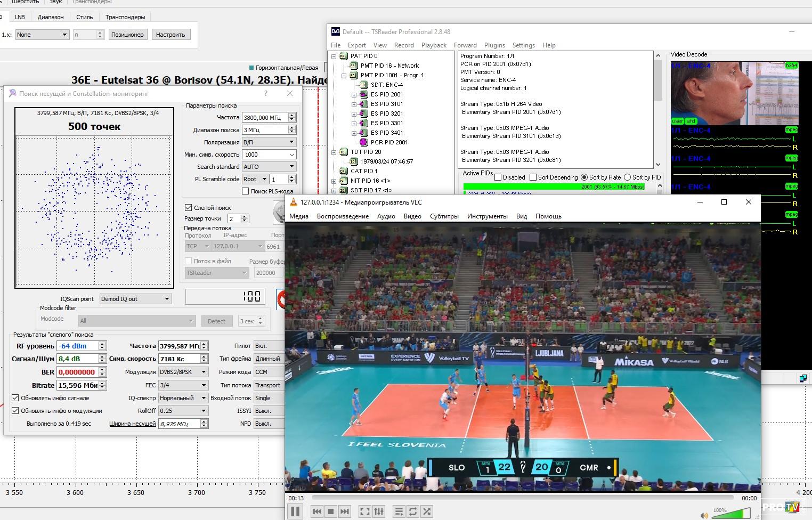Viewport: 812px width, 520px height.
Task: Open VLC extended settings (equalizer icon)
Action: pos(379,511)
